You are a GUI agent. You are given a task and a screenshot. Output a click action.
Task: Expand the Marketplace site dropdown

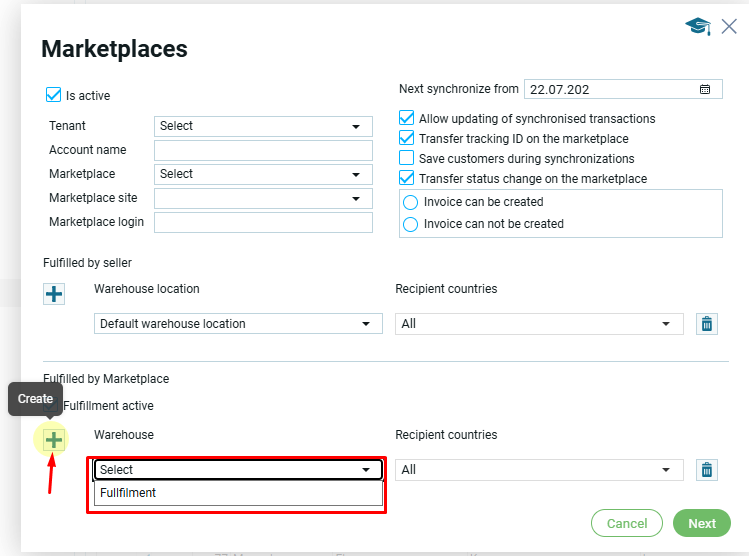pyautogui.click(x=263, y=198)
